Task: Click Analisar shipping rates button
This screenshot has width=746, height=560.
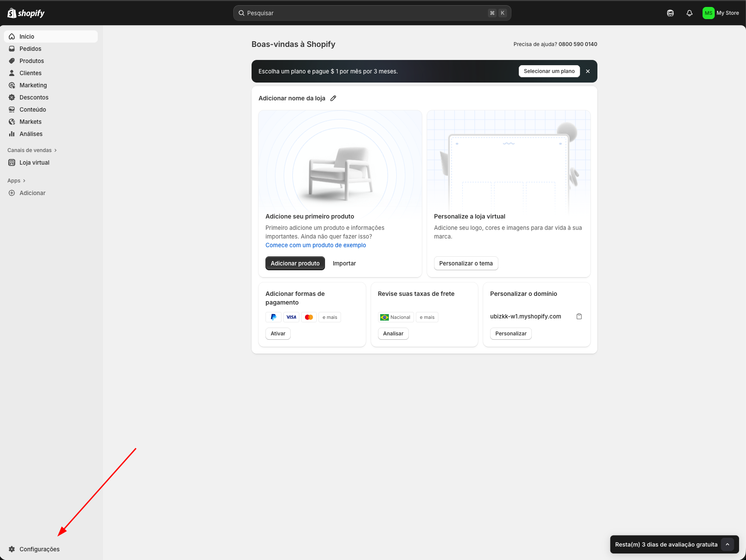Action: pos(393,334)
